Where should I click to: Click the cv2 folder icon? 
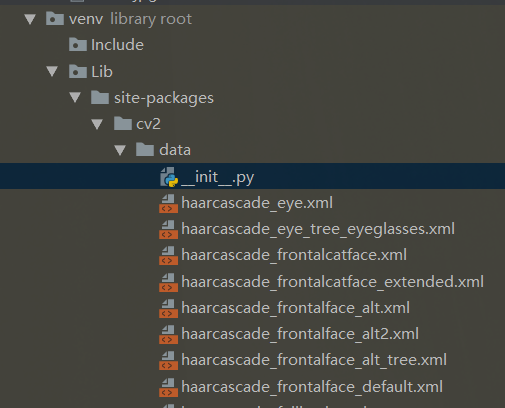click(x=123, y=124)
